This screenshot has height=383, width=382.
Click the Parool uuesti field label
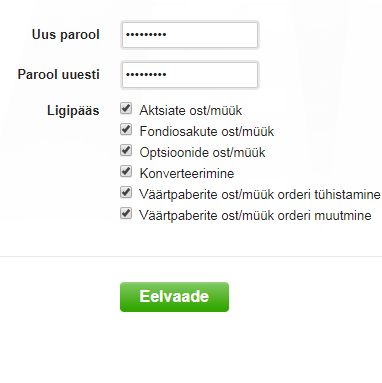[x=59, y=74]
